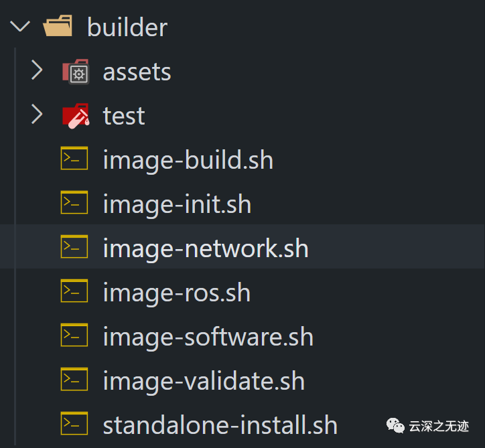This screenshot has width=485, height=448.
Task: Open the image-build.sh file
Action: point(188,160)
